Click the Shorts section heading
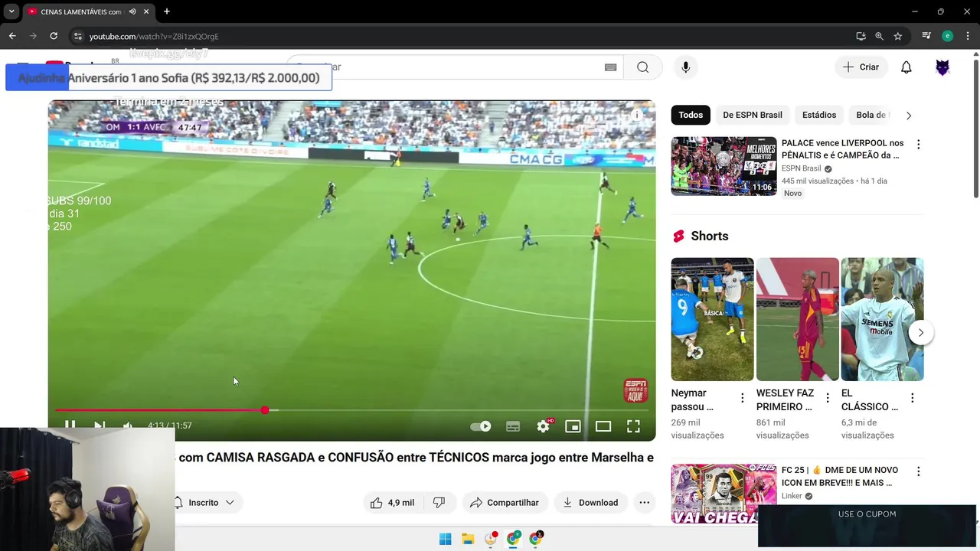The width and height of the screenshot is (980, 551). [x=710, y=236]
